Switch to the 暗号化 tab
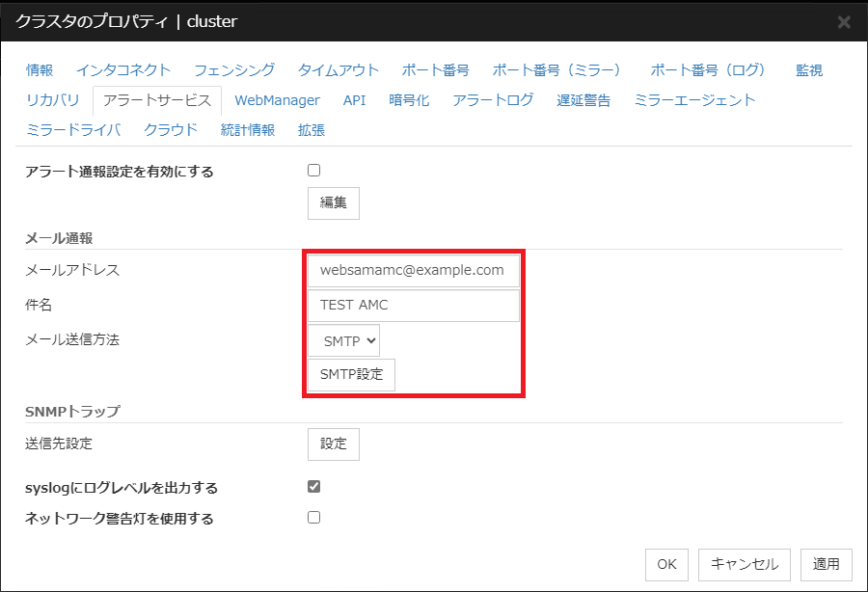 (x=409, y=100)
